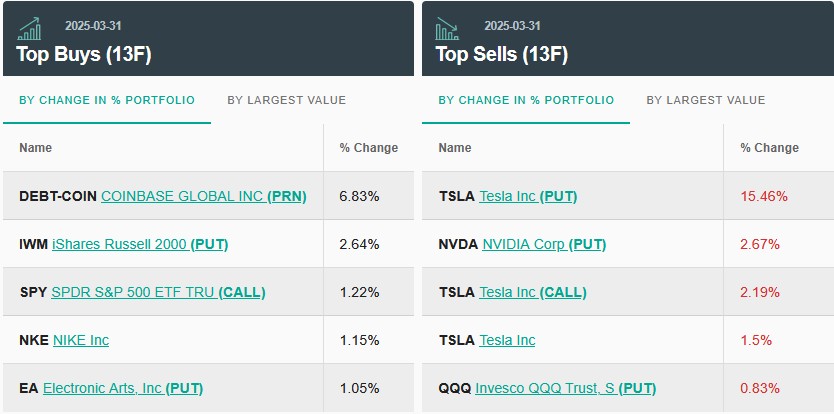The height and width of the screenshot is (414, 834).
Task: Click the Top Buys 'Name' column header
Action: pyautogui.click(x=36, y=147)
